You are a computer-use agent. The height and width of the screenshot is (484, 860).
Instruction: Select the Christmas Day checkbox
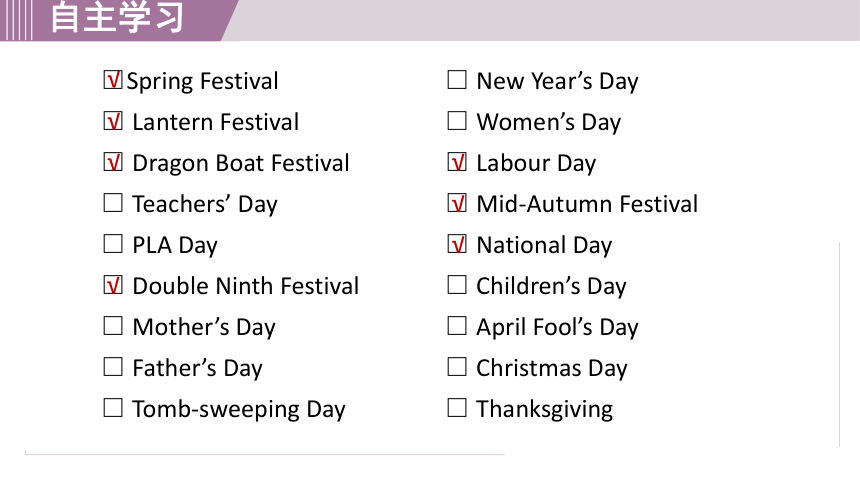point(457,367)
